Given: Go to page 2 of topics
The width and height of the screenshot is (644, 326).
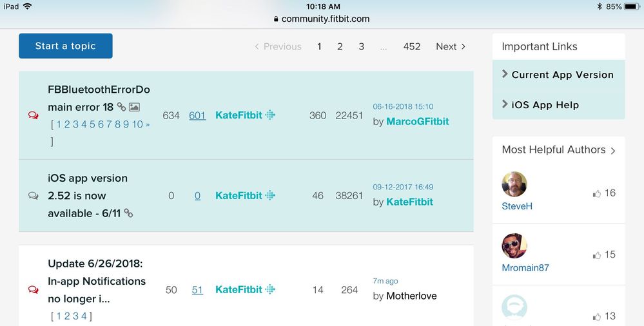Looking at the screenshot, I should 340,46.
